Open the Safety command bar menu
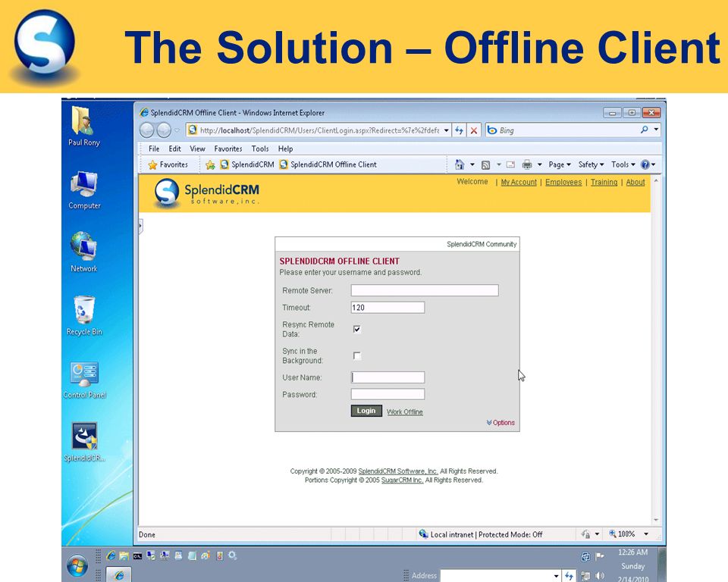 coord(591,164)
